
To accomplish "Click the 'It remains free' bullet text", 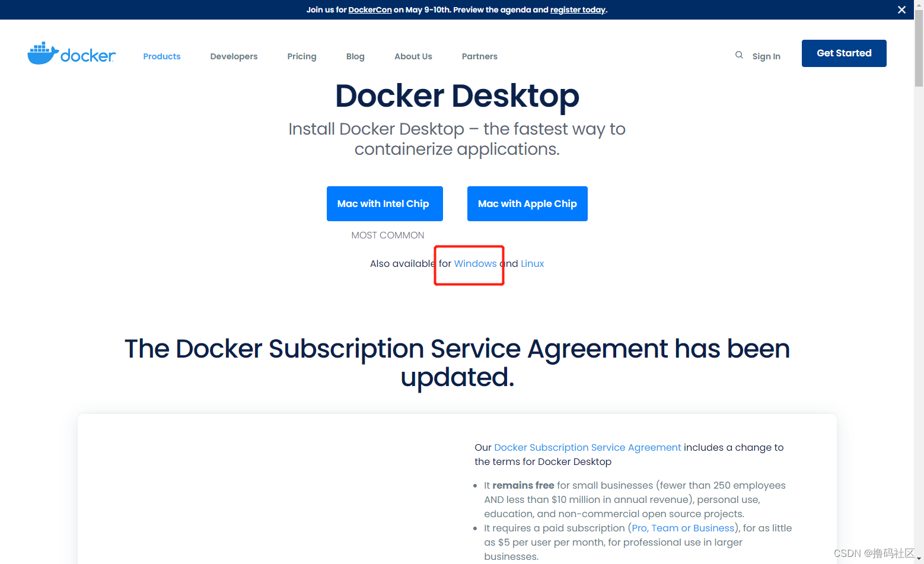I will pyautogui.click(x=635, y=499).
